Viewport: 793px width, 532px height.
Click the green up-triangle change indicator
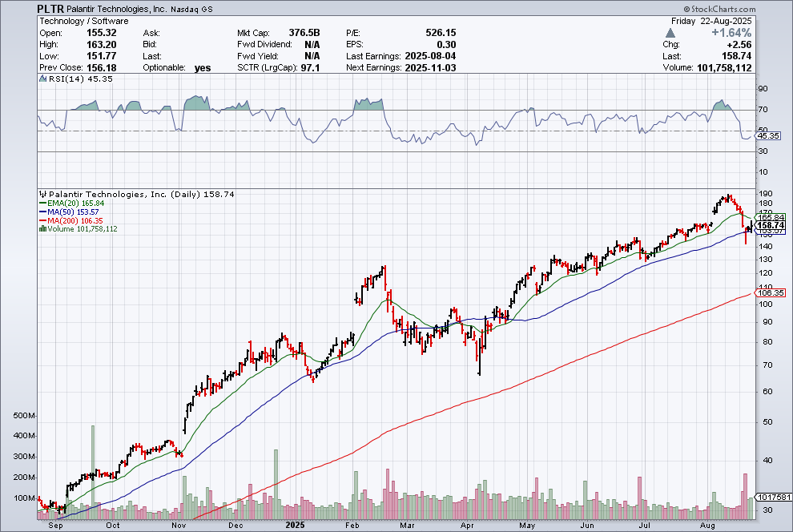670,34
